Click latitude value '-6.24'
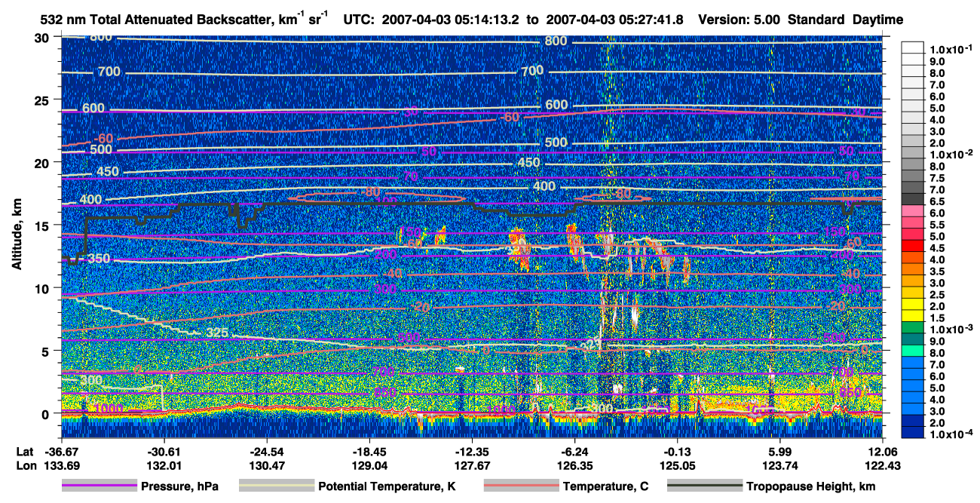The image size is (980, 503). tap(574, 452)
